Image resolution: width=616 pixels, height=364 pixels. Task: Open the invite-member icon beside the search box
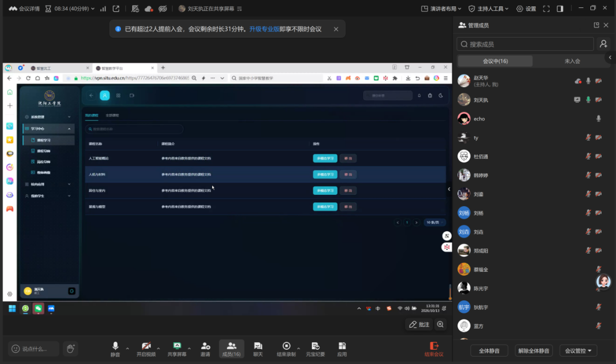tap(603, 44)
